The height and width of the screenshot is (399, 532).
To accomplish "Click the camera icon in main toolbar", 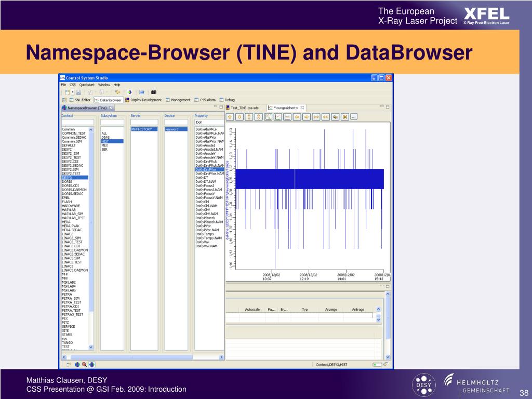I will [154, 92].
